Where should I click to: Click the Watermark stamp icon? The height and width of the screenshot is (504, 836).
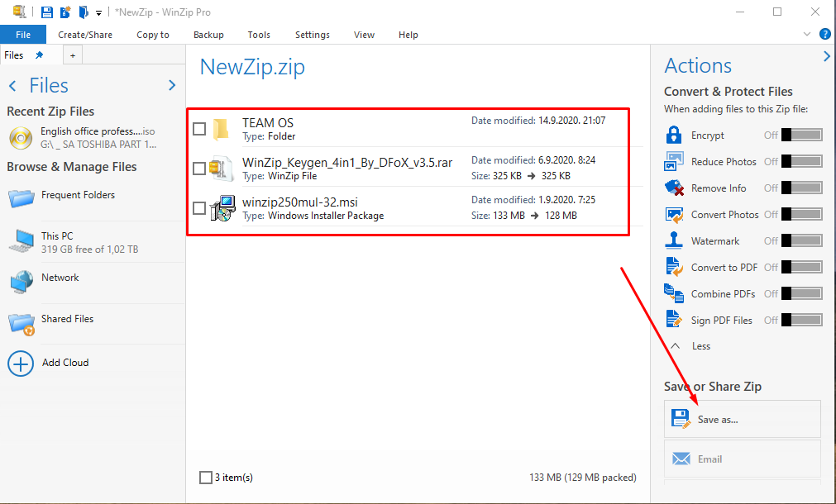point(674,240)
